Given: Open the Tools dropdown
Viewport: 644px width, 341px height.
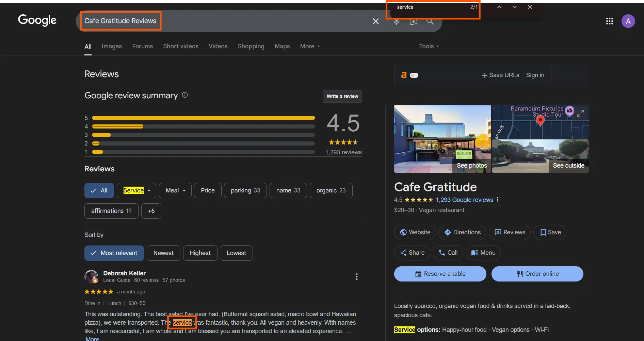Looking at the screenshot, I should tap(429, 46).
